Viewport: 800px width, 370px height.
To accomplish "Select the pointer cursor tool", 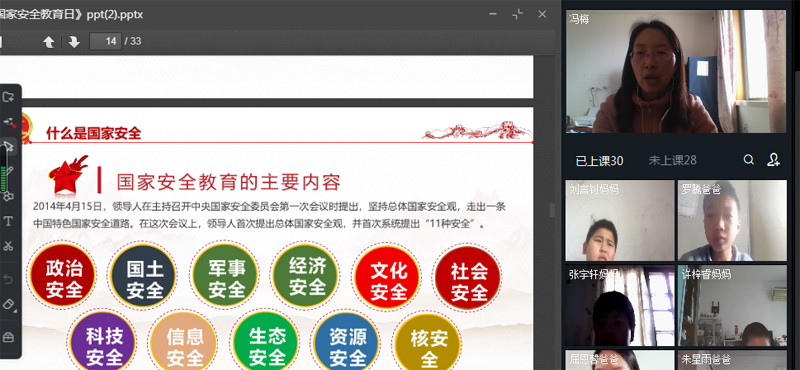I will pyautogui.click(x=9, y=147).
